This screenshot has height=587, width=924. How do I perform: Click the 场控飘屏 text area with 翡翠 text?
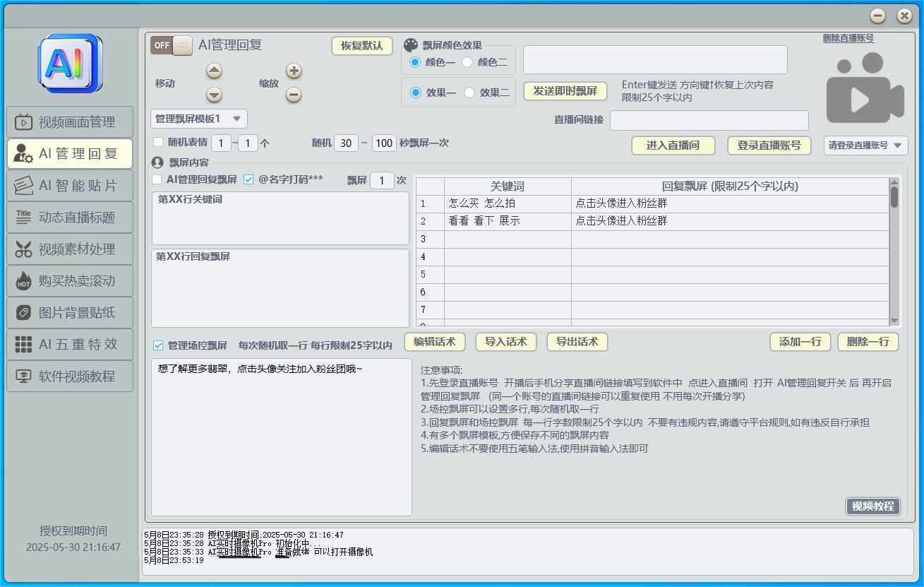(x=282, y=437)
